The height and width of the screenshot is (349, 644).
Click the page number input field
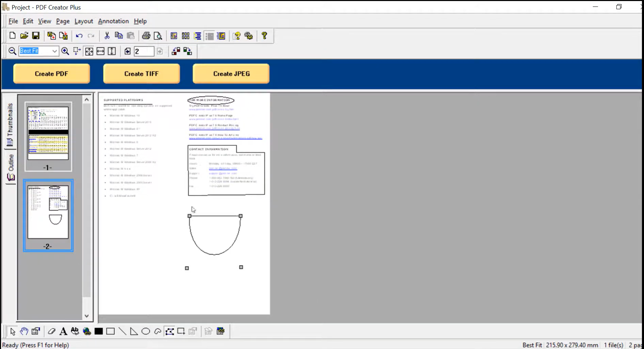coord(144,51)
